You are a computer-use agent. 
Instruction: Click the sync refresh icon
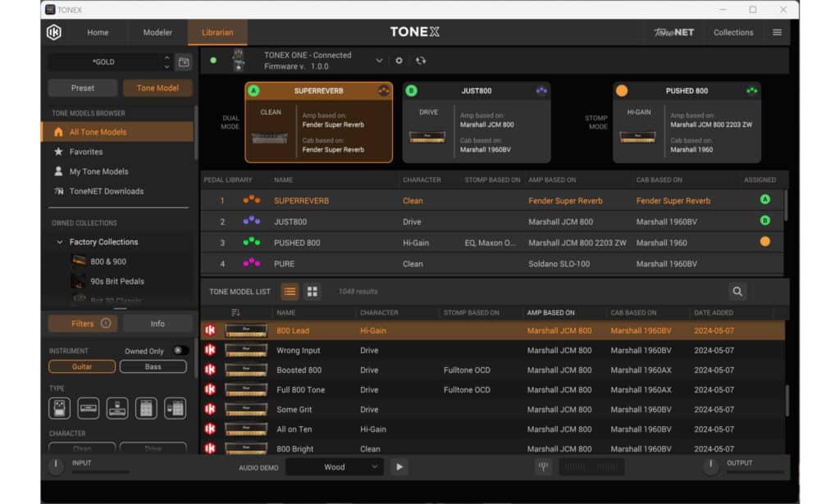click(421, 61)
